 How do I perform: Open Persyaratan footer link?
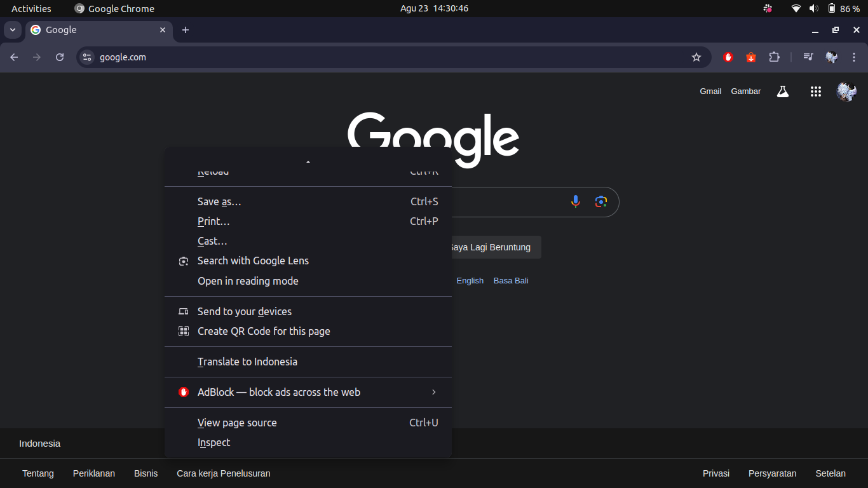773,473
